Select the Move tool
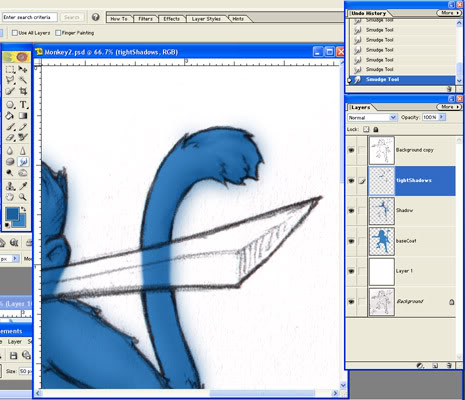Image resolution: width=465 pixels, height=400 pixels. tap(23, 69)
